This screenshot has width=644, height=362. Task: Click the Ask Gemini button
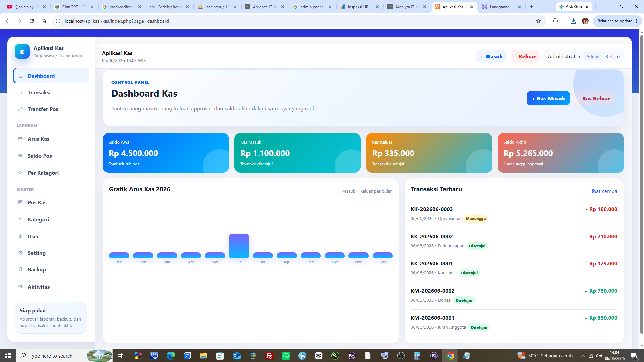574,7
